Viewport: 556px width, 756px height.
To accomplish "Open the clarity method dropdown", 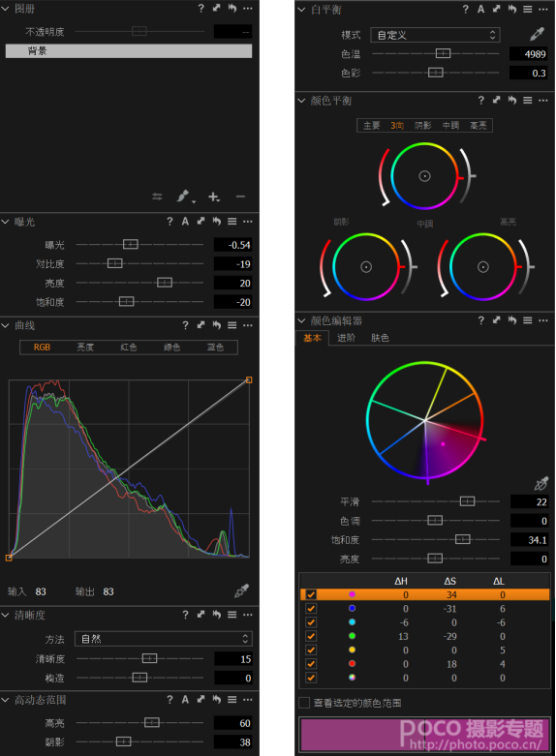I will click(x=163, y=639).
